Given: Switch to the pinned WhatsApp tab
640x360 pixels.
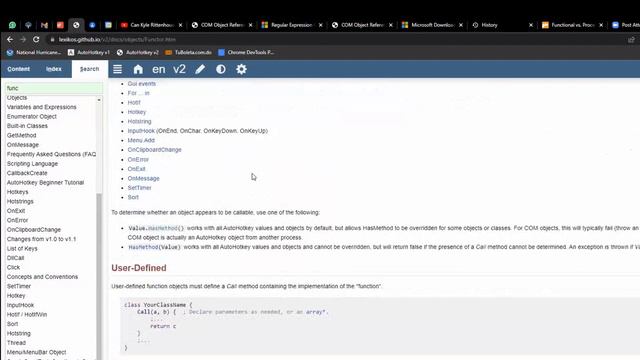Looking at the screenshot, I should pyautogui.click(x=12, y=25).
